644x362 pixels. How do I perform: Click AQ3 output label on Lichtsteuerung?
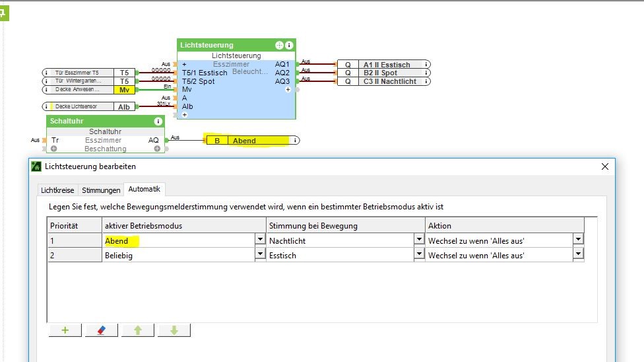[x=282, y=81]
